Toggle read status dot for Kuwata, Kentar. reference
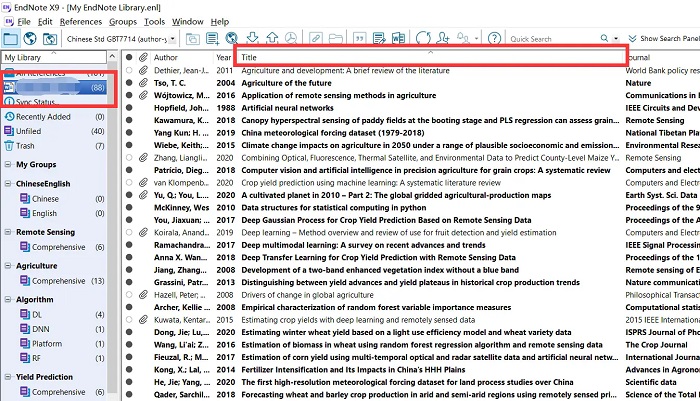This screenshot has width=700, height=401. pos(129,320)
